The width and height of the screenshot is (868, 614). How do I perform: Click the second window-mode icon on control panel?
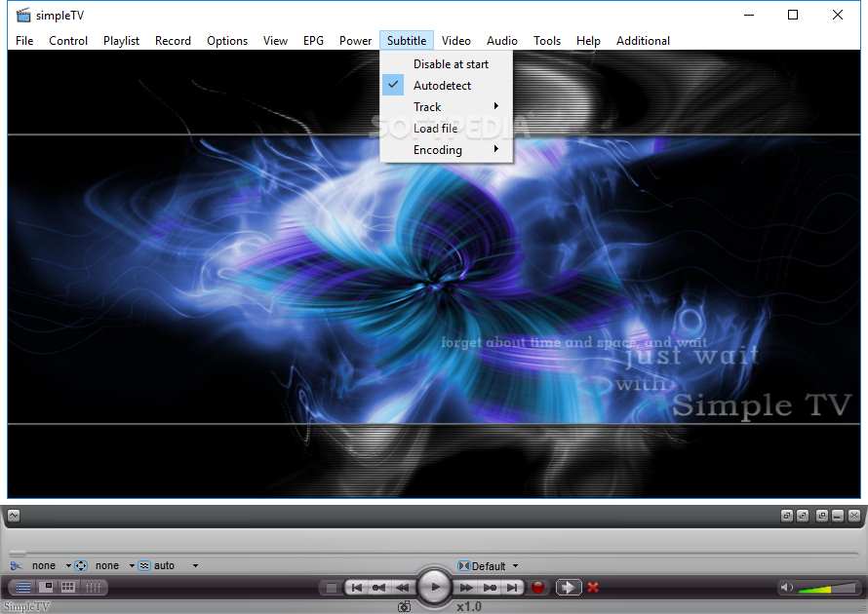[x=804, y=516]
